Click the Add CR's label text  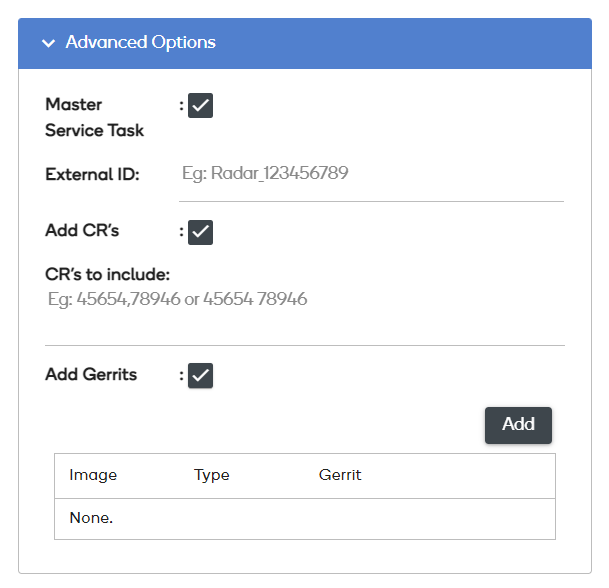pos(82,231)
